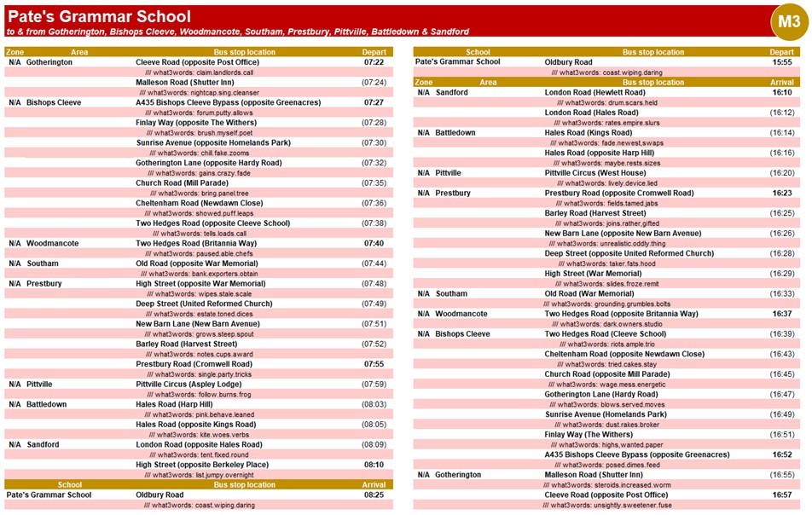Select stop "Deep Street (opposite United Reformed Church)"
The width and height of the screenshot is (812, 515).
[629, 254]
